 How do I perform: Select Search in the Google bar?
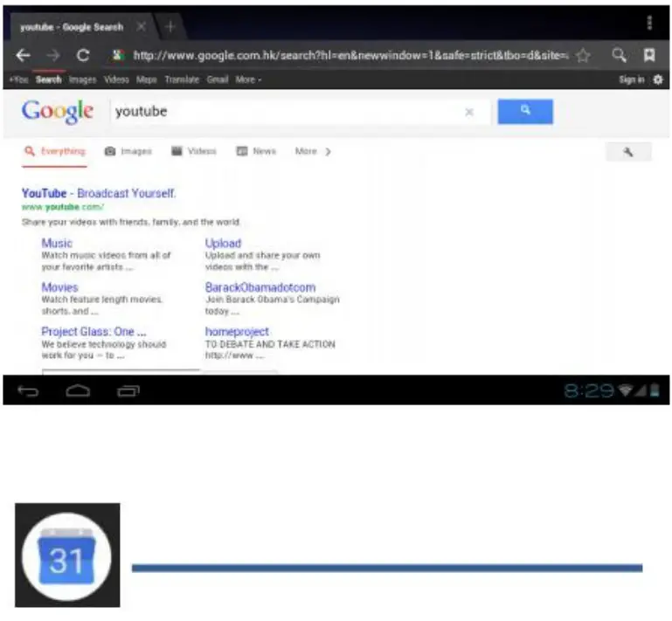(48, 79)
